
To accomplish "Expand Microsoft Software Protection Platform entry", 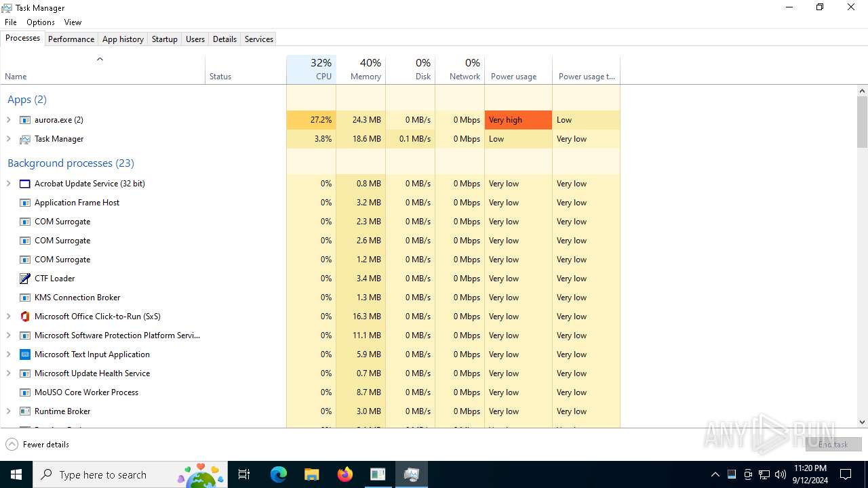I will click(9, 335).
